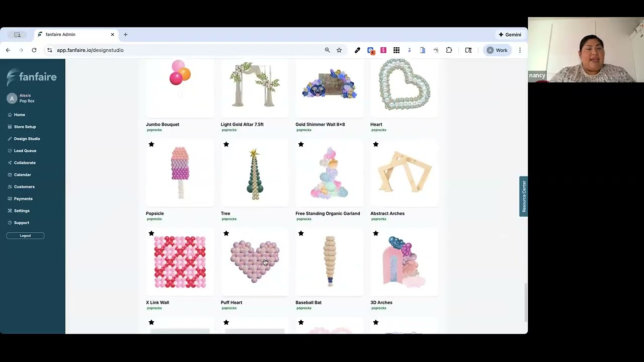
Task: Open Store Setup in the sidebar
Action: point(25,127)
